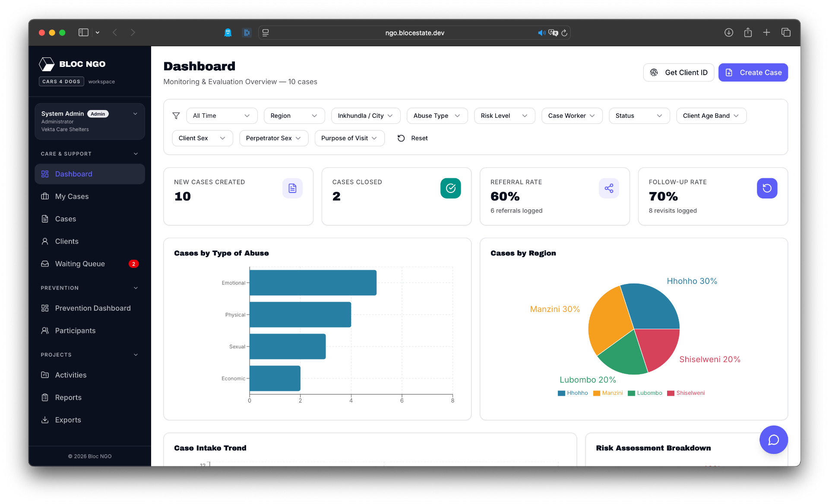Open Prevention Dashboard in the sidebar
This screenshot has width=829, height=504.
(89, 308)
